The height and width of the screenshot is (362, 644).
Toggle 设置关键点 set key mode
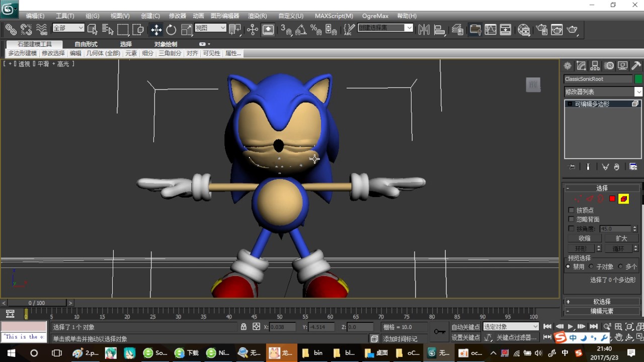pyautogui.click(x=465, y=337)
